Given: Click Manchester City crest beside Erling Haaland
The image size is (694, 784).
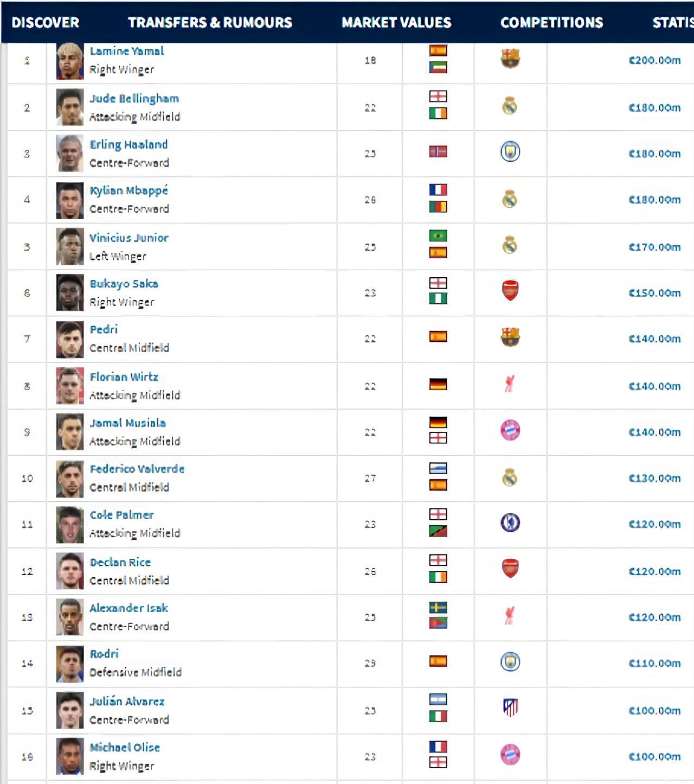Looking at the screenshot, I should click(510, 152).
